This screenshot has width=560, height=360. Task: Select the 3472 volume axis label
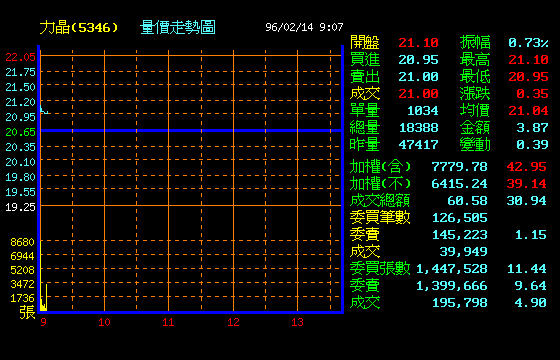click(x=22, y=284)
